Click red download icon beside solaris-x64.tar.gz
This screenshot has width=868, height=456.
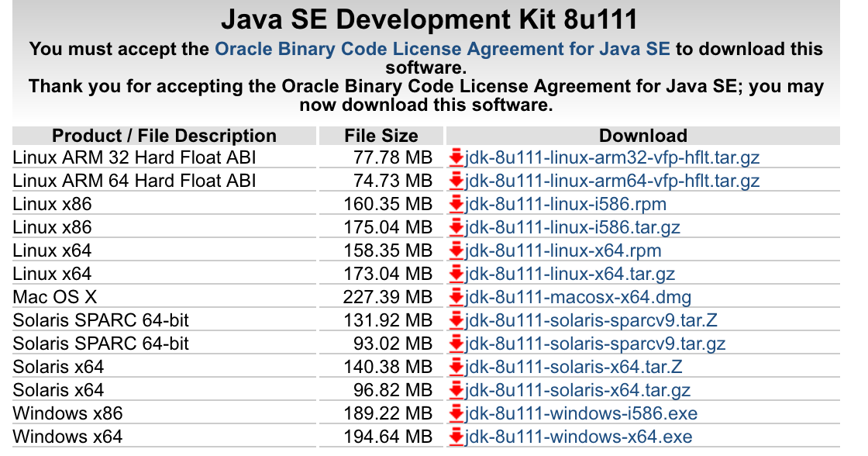pyautogui.click(x=456, y=391)
